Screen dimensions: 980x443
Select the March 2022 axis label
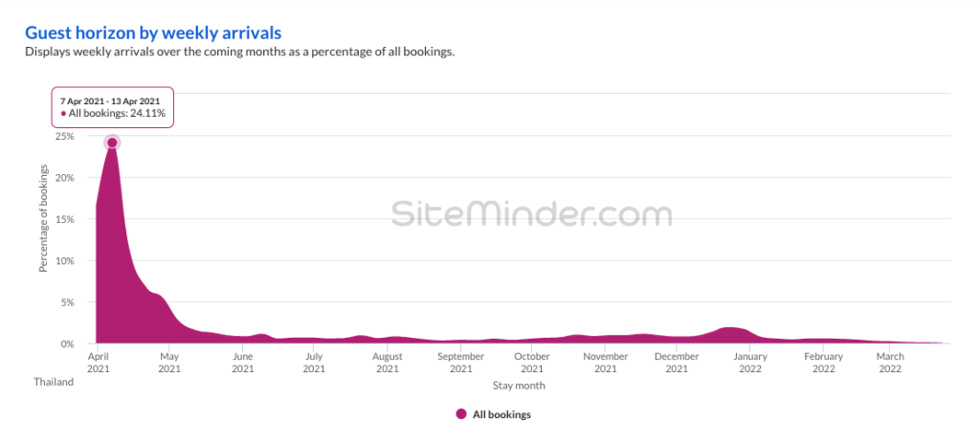pyautogui.click(x=890, y=362)
